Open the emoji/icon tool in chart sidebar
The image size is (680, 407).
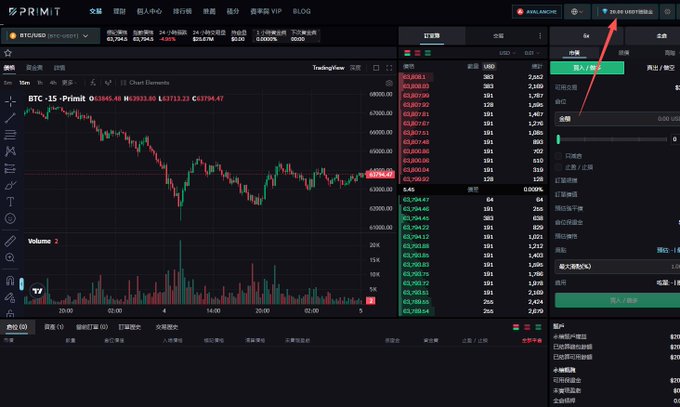[10, 219]
